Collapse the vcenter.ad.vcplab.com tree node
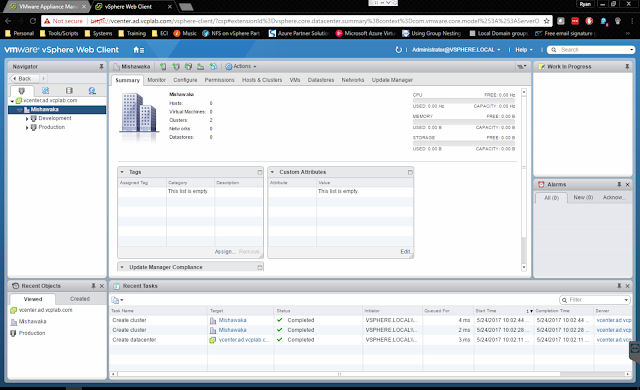Viewport: 640px width, 390px height. click(x=12, y=101)
